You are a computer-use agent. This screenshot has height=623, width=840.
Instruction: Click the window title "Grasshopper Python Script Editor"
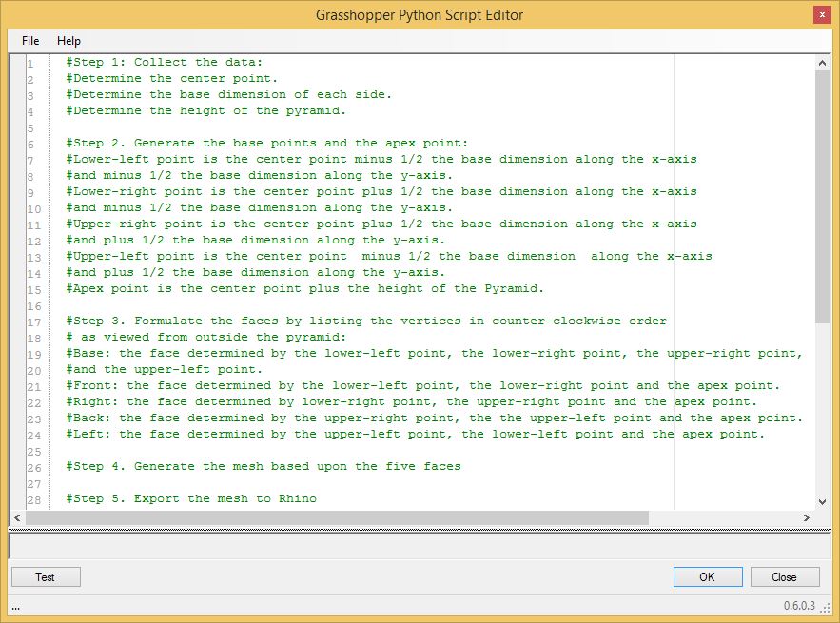pos(420,15)
